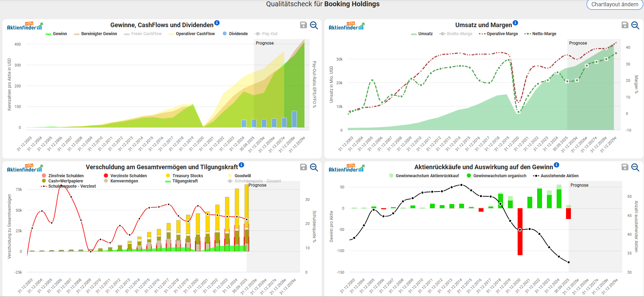Click Aktienfinder logo in the top-left chart
The width and height of the screenshot is (644, 297).
(25, 26)
